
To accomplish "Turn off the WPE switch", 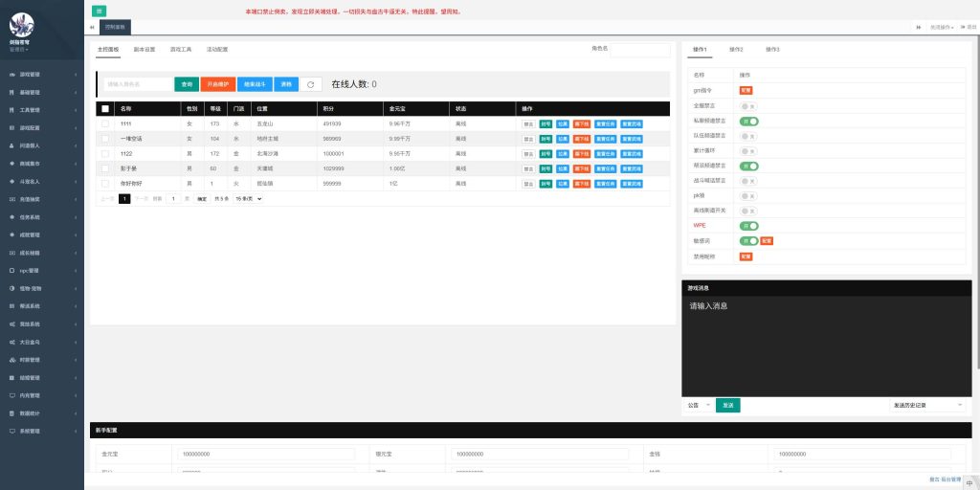I will click(x=748, y=226).
